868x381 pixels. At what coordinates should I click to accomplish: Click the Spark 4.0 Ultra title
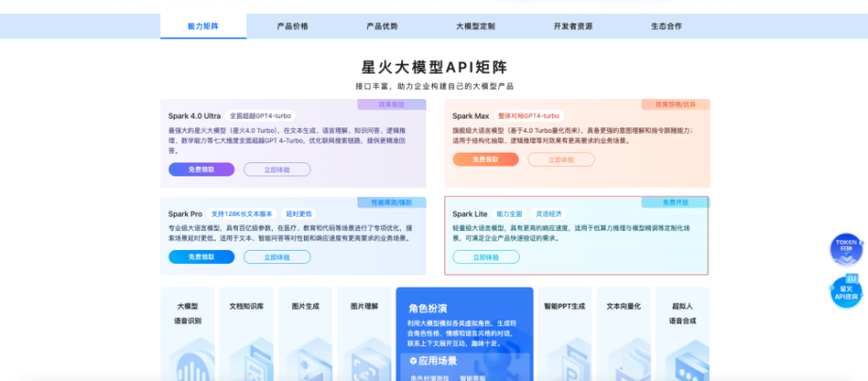point(194,116)
